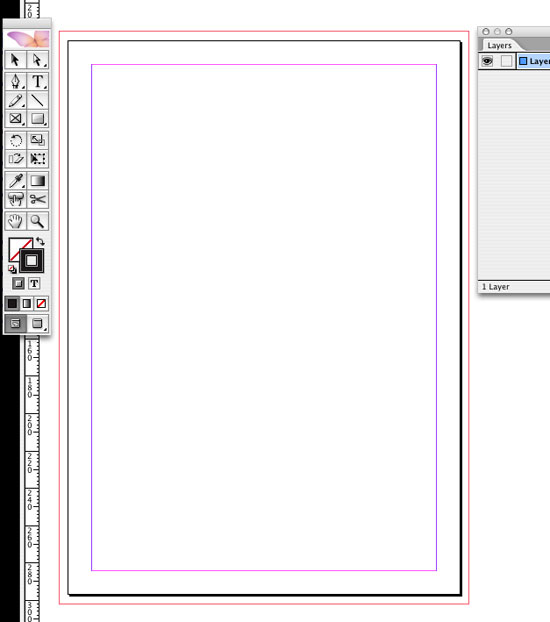Image resolution: width=550 pixels, height=622 pixels.
Task: Select the Hand tool
Action: 15,221
